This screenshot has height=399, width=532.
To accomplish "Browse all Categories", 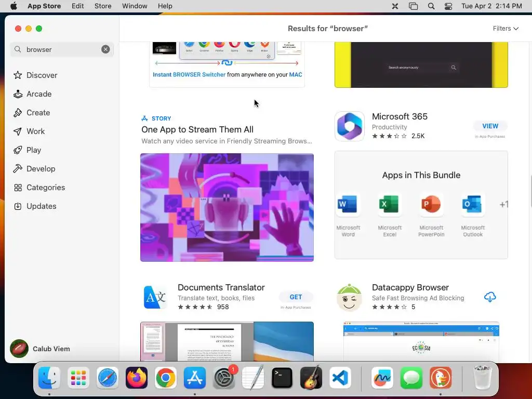I will pyautogui.click(x=39, y=187).
